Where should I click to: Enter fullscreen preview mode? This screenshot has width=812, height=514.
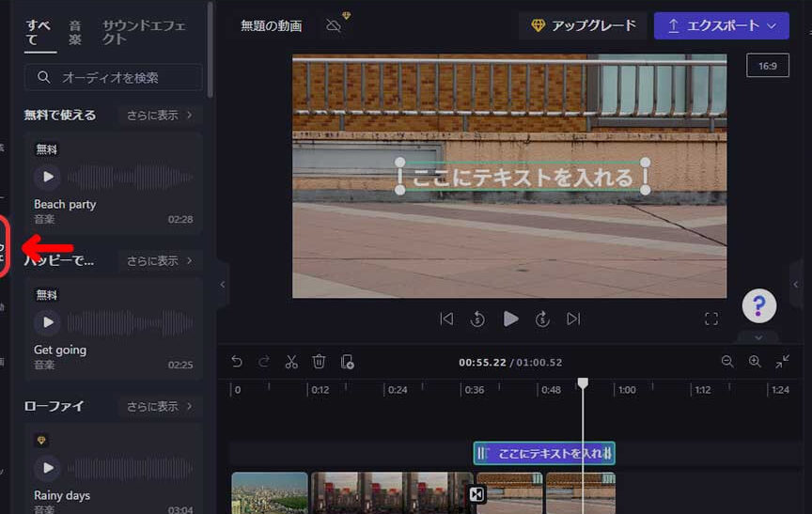tap(711, 319)
